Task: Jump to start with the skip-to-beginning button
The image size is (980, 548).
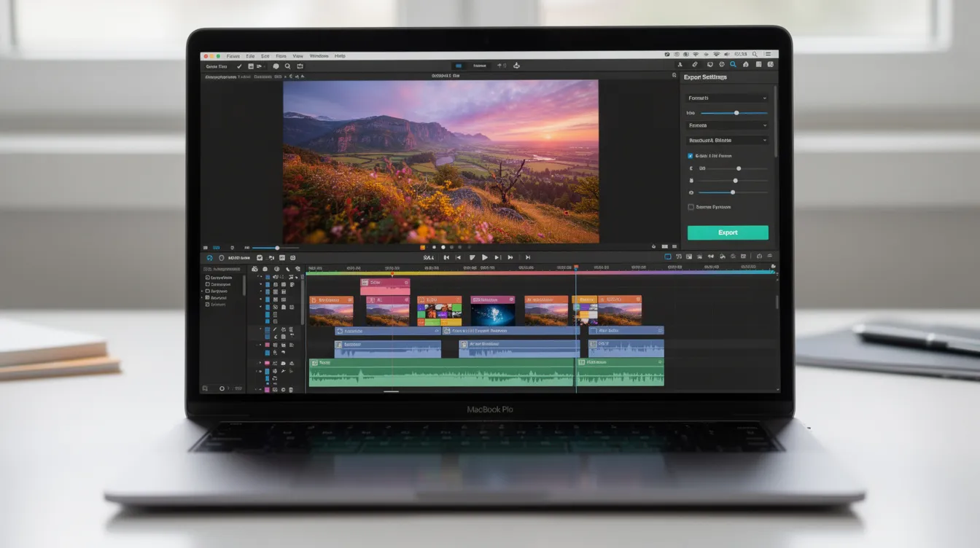Action: pyautogui.click(x=446, y=257)
